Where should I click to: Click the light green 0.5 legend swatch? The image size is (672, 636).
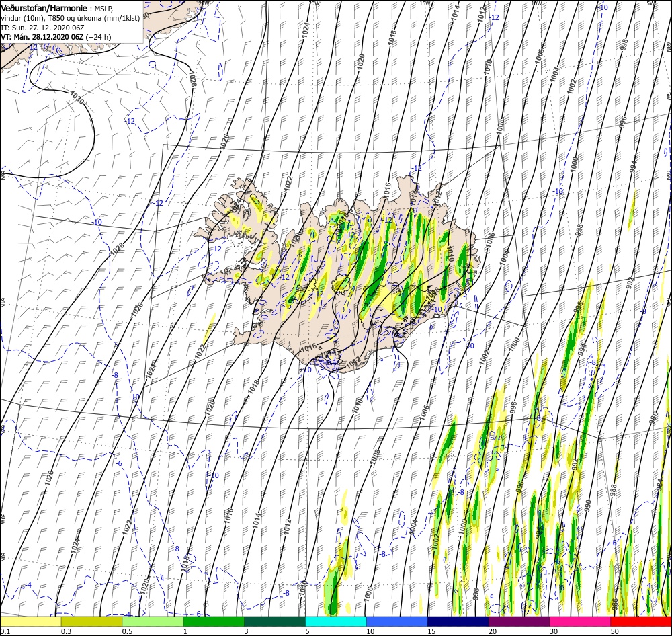click(153, 621)
